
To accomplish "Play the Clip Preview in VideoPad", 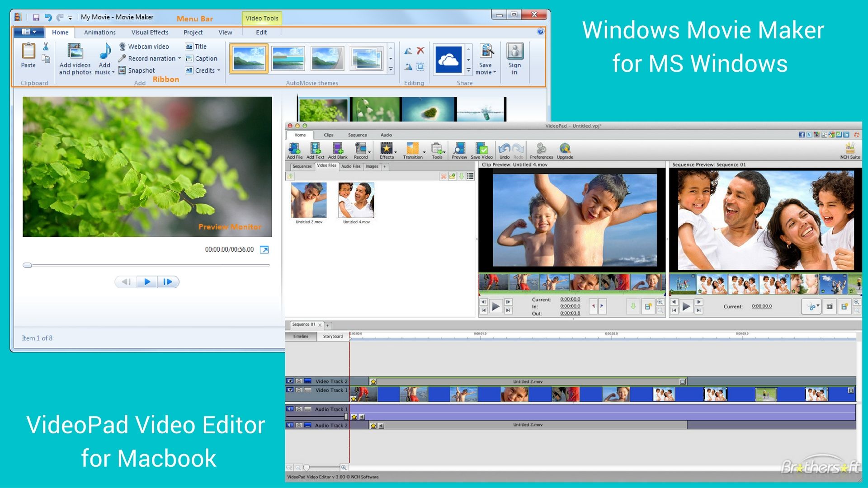I will point(495,307).
